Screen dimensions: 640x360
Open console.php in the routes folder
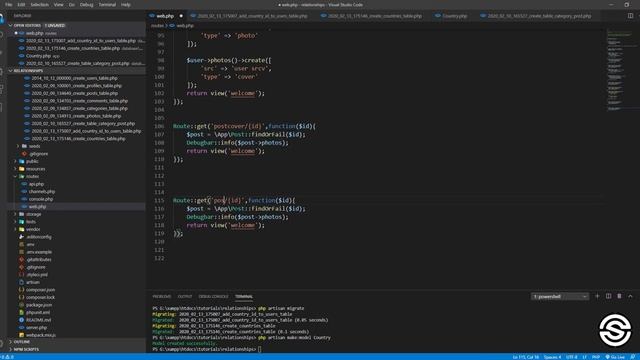(x=41, y=199)
